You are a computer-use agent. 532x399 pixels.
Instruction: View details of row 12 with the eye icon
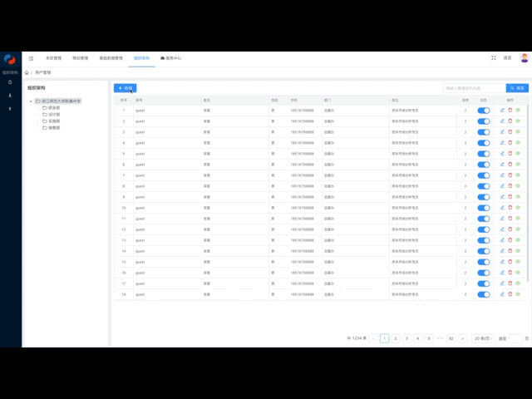coord(518,229)
